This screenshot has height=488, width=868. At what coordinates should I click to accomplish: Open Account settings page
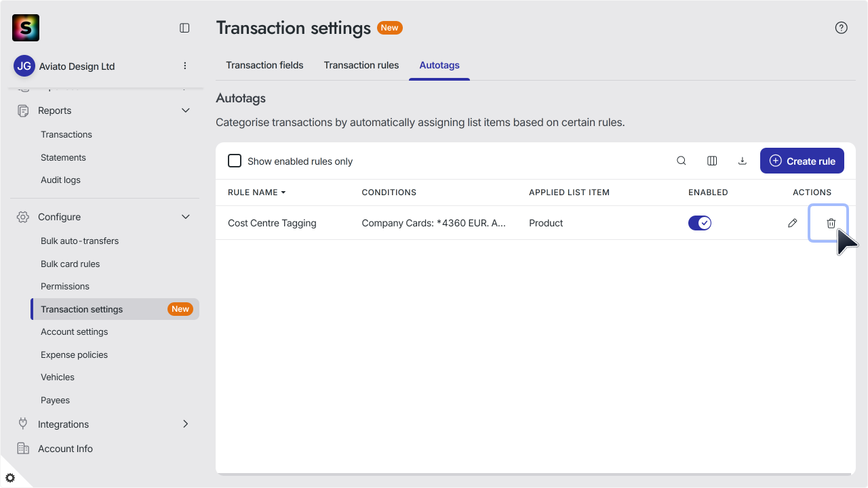(x=75, y=331)
